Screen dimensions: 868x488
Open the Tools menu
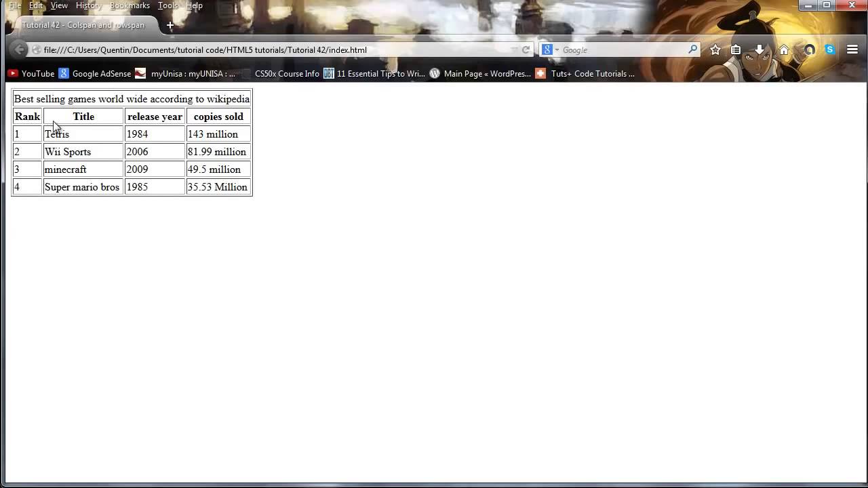click(167, 5)
